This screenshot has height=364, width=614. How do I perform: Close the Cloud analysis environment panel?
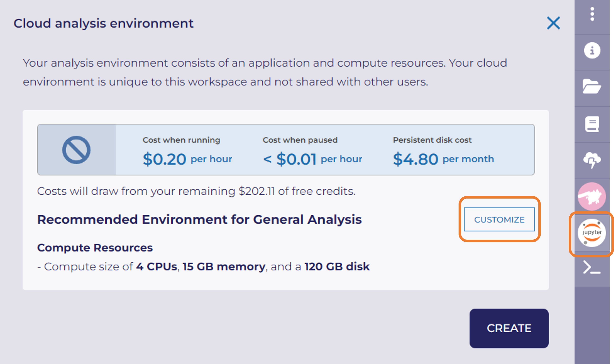tap(553, 23)
